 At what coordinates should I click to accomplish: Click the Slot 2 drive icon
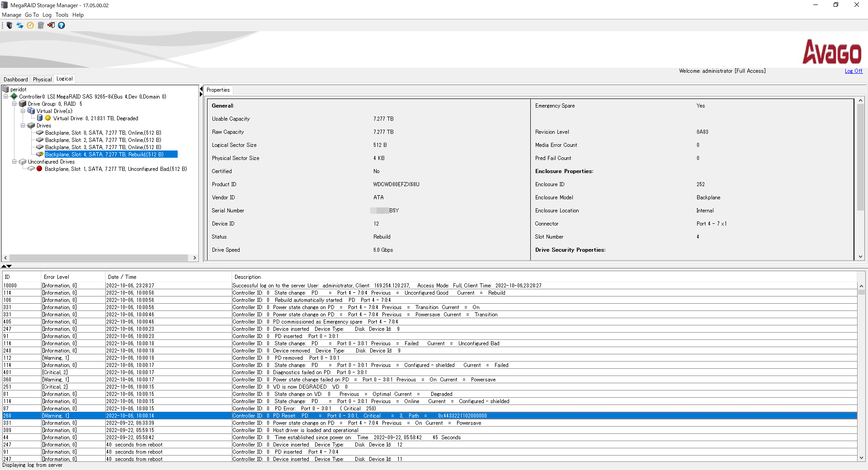tap(40, 140)
